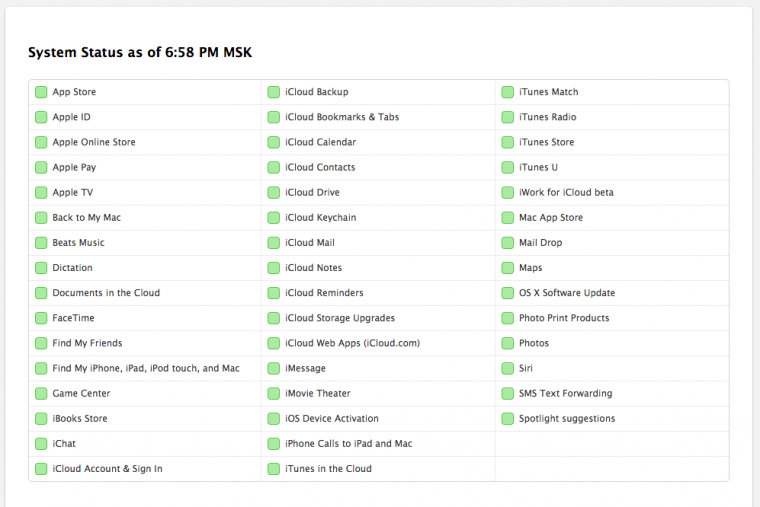Click iCloud Storage Upgrades entry

340,318
